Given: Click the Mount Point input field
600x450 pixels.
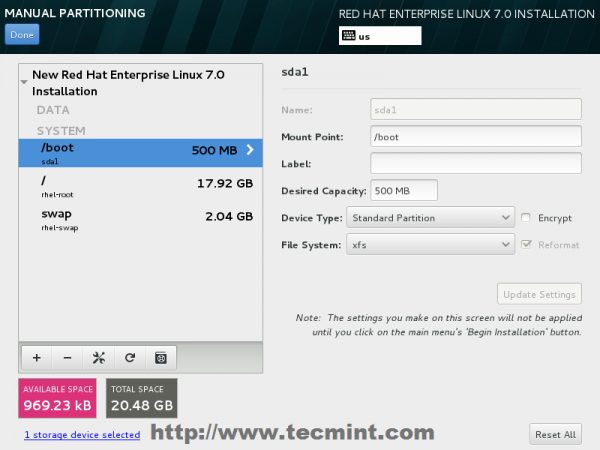Looking at the screenshot, I should point(476,137).
